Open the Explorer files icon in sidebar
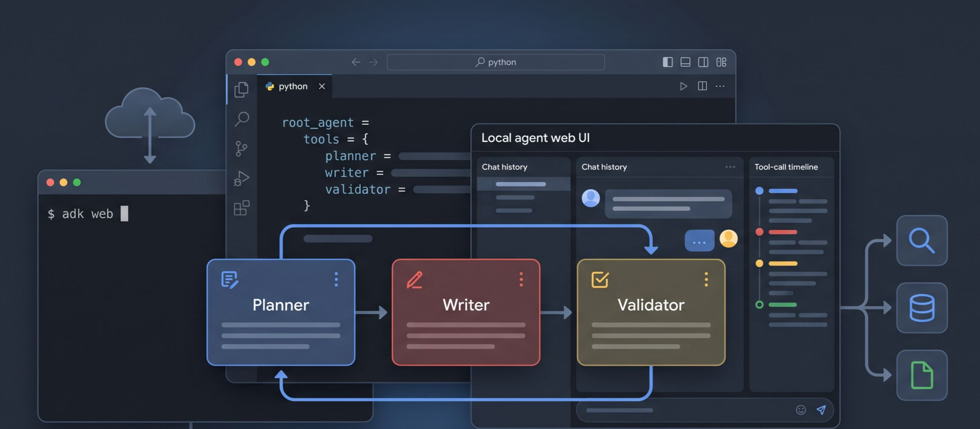 point(242,89)
